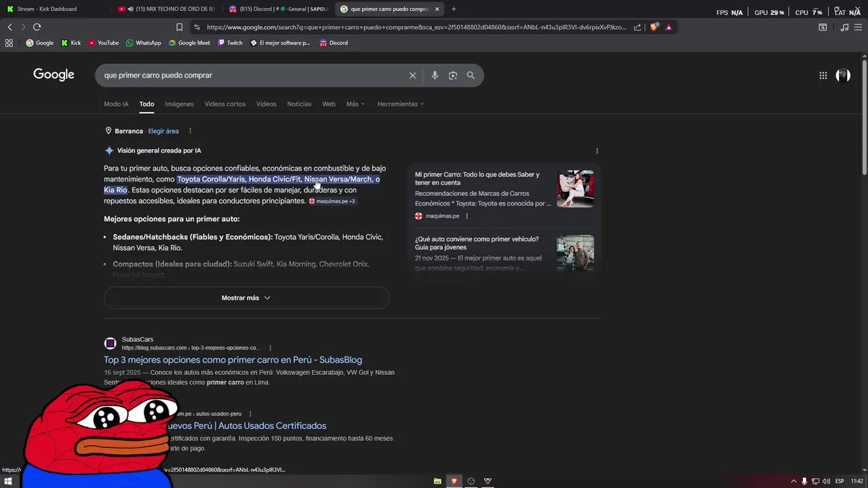Open the apps grid in bookmarks bar
Viewport: 868px width, 488px height.
point(9,43)
